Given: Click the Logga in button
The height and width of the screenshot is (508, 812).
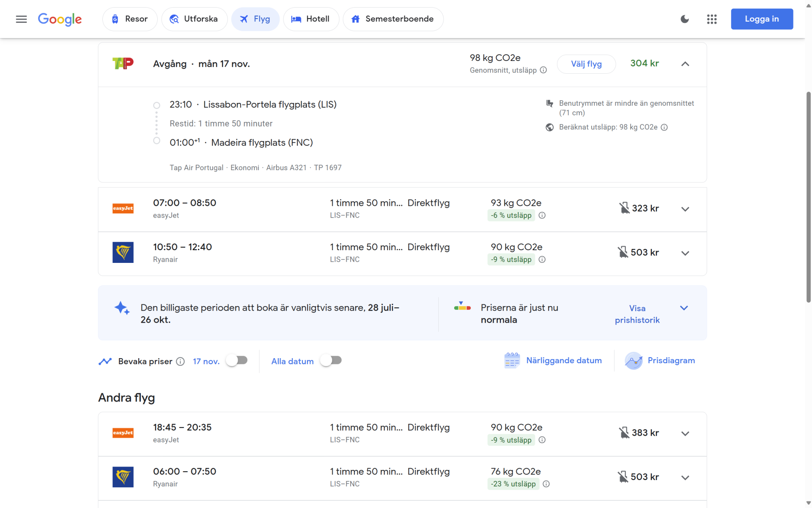Looking at the screenshot, I should [762, 19].
